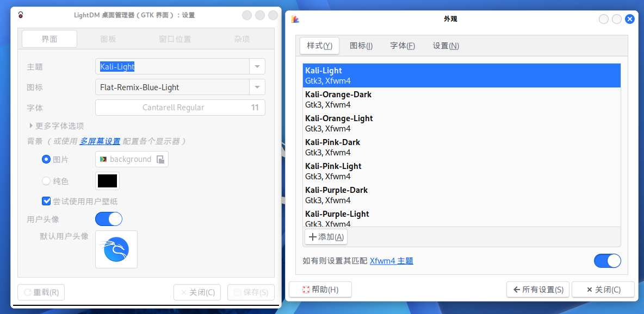The height and width of the screenshot is (314, 644).
Task: Open the 多屏幕设置 link
Action: 100,141
